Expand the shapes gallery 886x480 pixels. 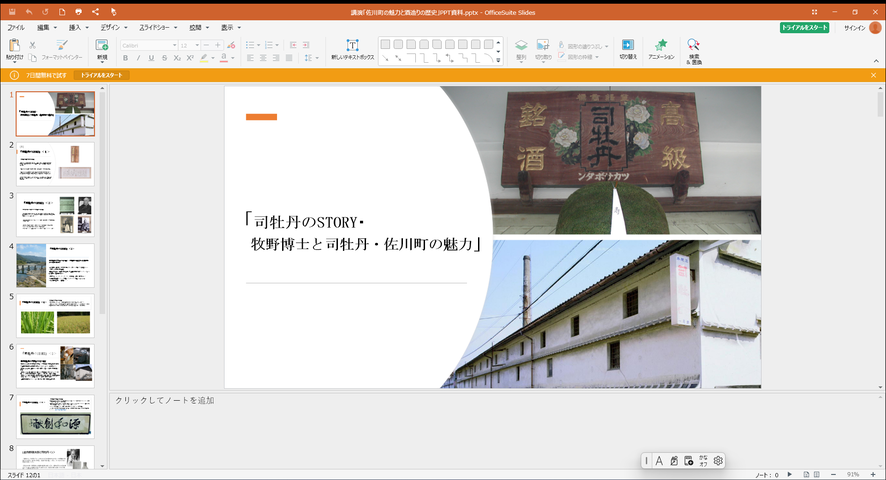[x=498, y=60]
